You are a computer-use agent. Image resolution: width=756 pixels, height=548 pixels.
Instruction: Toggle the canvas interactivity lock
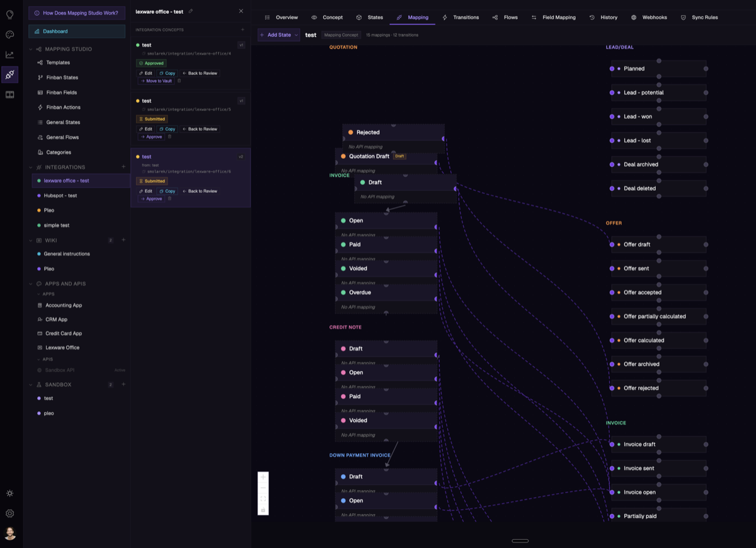[263, 510]
